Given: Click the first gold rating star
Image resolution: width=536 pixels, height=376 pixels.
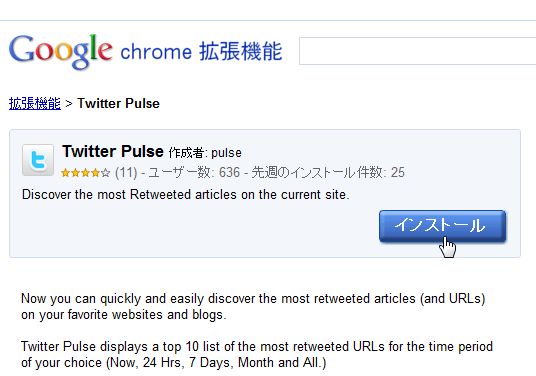Looking at the screenshot, I should pos(65,173).
